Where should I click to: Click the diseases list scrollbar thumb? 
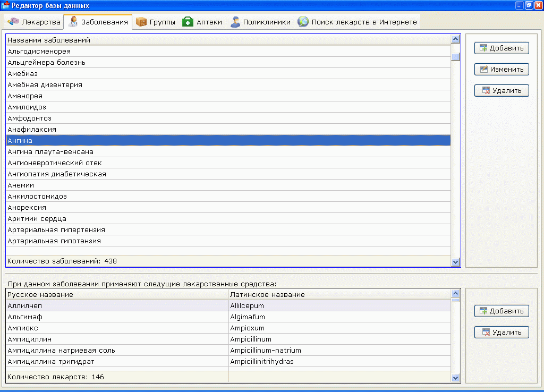pos(455,56)
